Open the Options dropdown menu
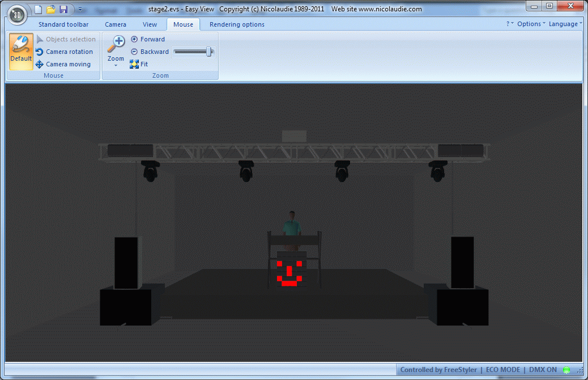The image size is (588, 380). (x=531, y=24)
